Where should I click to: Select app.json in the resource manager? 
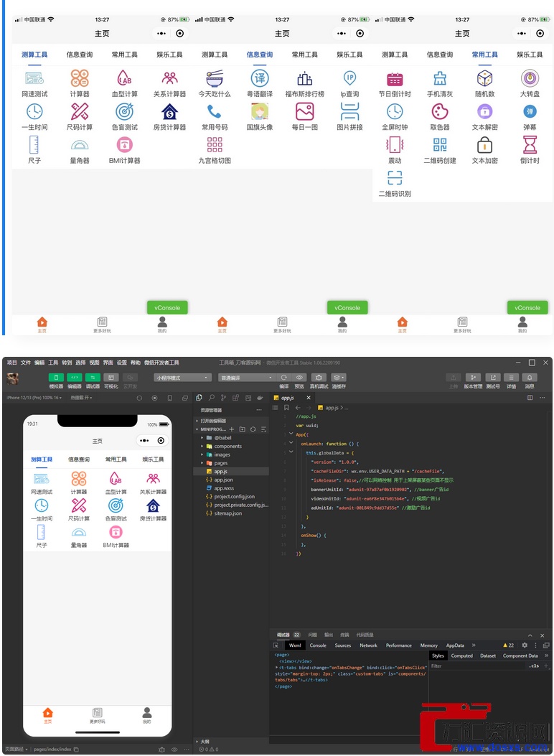(x=223, y=480)
